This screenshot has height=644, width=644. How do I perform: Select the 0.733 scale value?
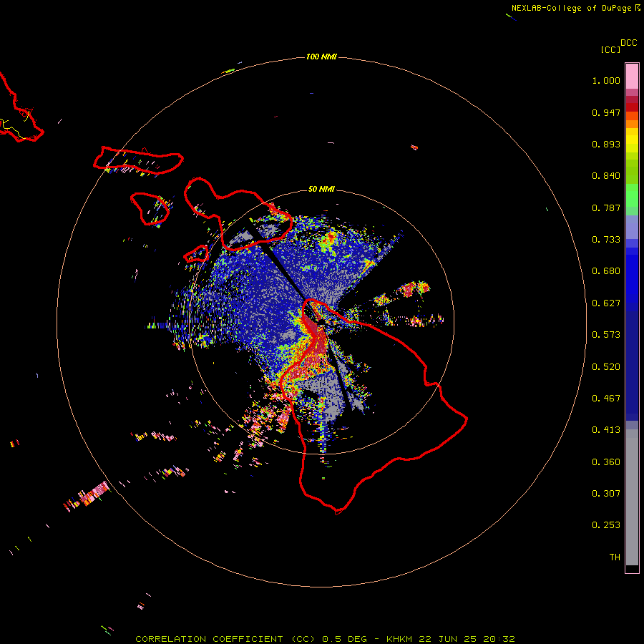606,240
